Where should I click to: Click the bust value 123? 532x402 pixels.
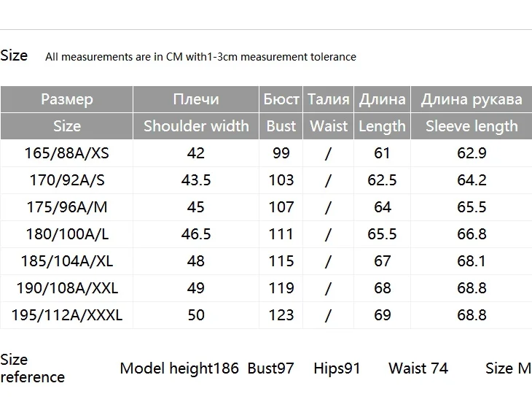(x=281, y=315)
